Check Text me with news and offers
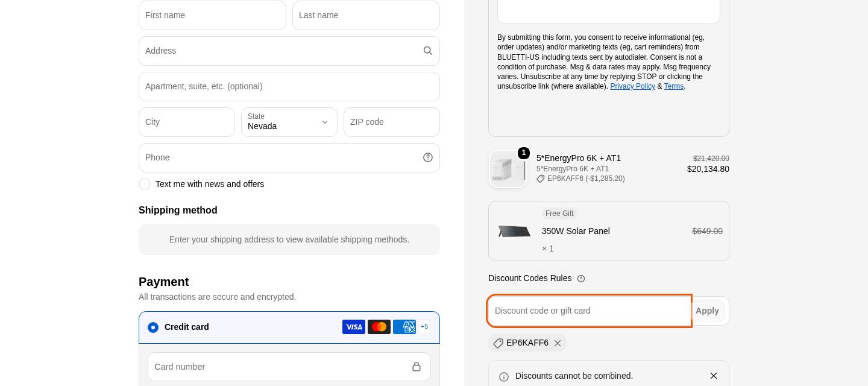Viewport: 868px width, 386px height. click(145, 184)
